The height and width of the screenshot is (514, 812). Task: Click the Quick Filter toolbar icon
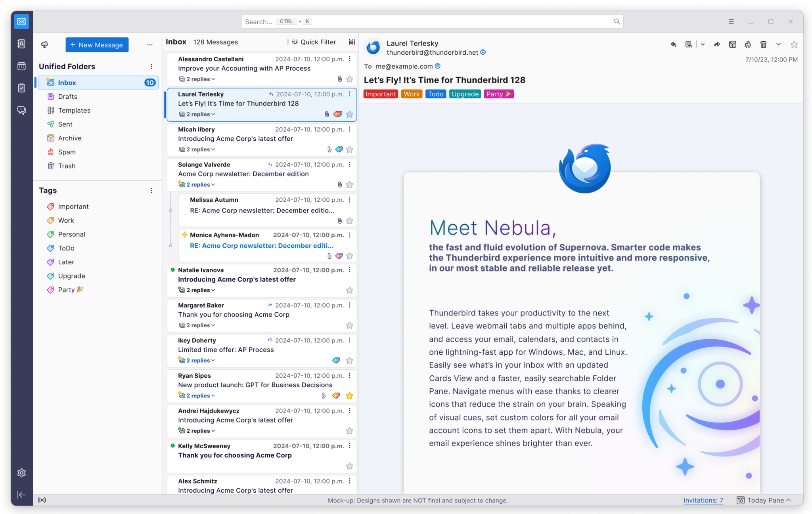click(x=295, y=42)
